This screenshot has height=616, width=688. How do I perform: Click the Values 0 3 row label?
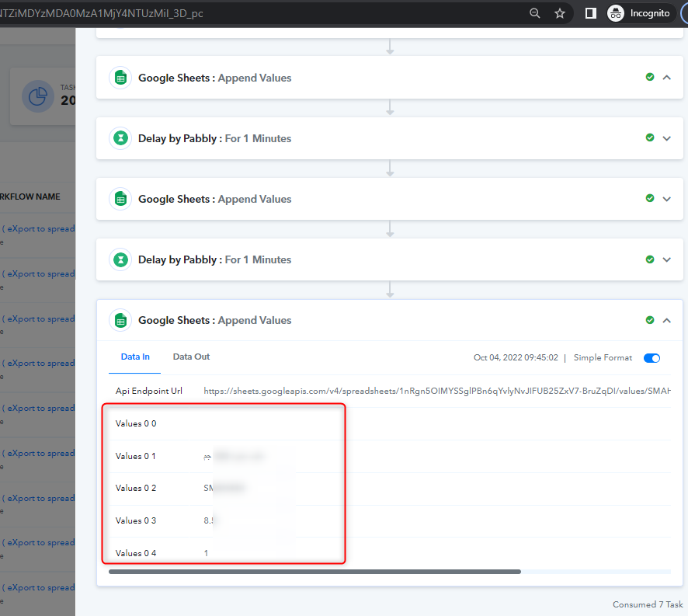[x=136, y=520]
